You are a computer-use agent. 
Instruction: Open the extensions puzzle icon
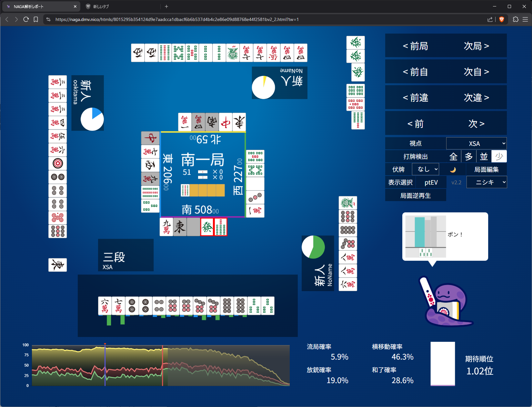516,19
